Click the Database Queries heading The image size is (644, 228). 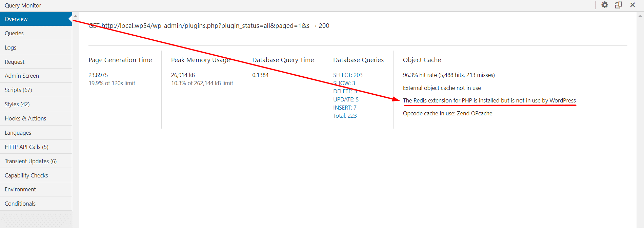pyautogui.click(x=358, y=60)
